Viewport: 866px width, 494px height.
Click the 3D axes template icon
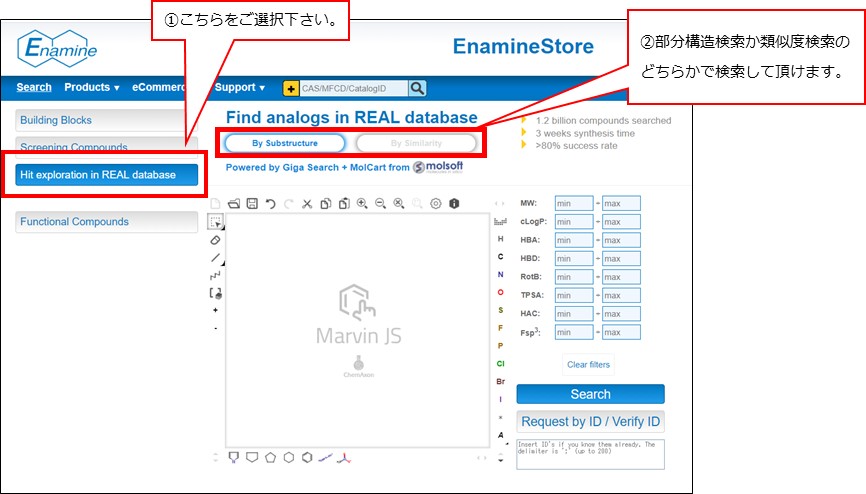tap(344, 458)
